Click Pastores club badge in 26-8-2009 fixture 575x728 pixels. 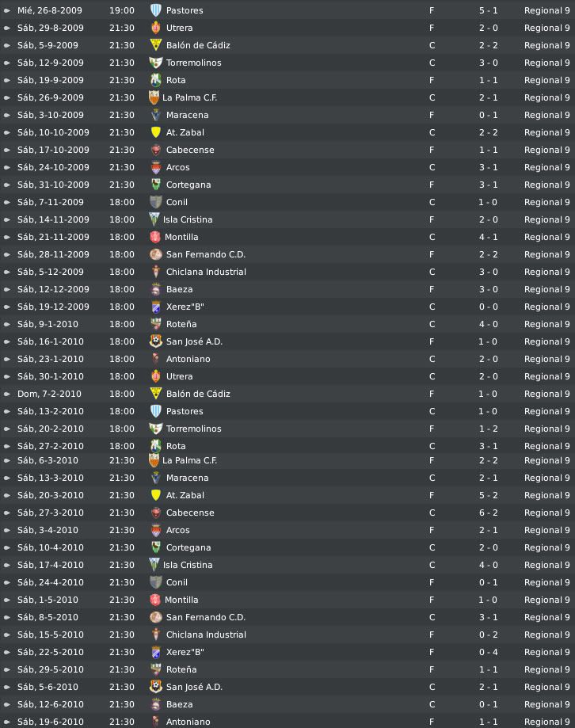pos(156,10)
